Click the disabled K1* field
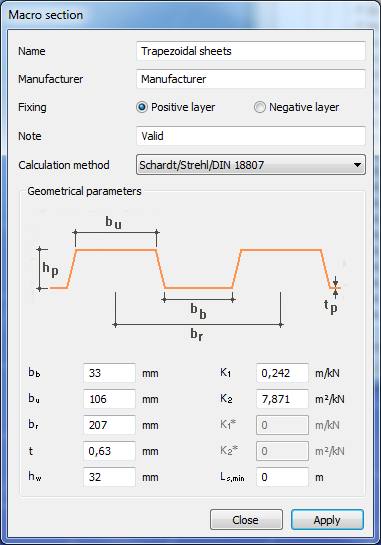381x545 pixels. coord(282,425)
